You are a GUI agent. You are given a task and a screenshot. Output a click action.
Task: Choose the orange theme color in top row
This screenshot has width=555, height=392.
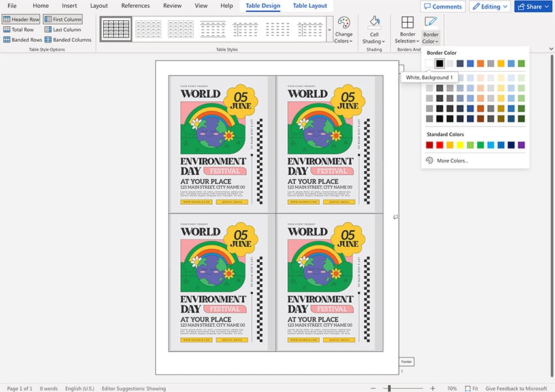481,63
